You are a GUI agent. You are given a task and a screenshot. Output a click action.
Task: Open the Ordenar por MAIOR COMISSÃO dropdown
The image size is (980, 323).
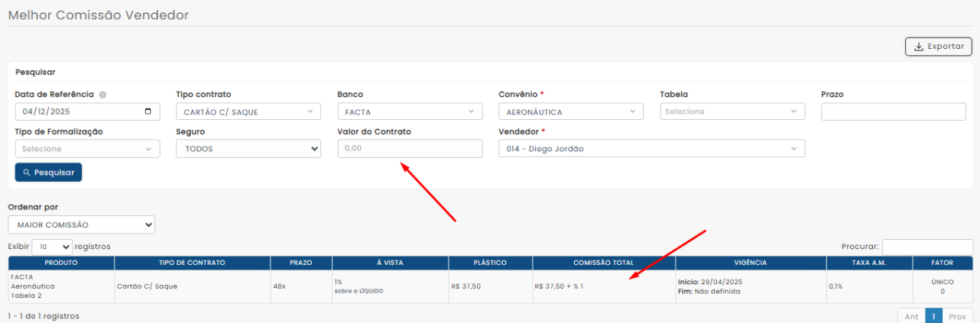(x=81, y=225)
